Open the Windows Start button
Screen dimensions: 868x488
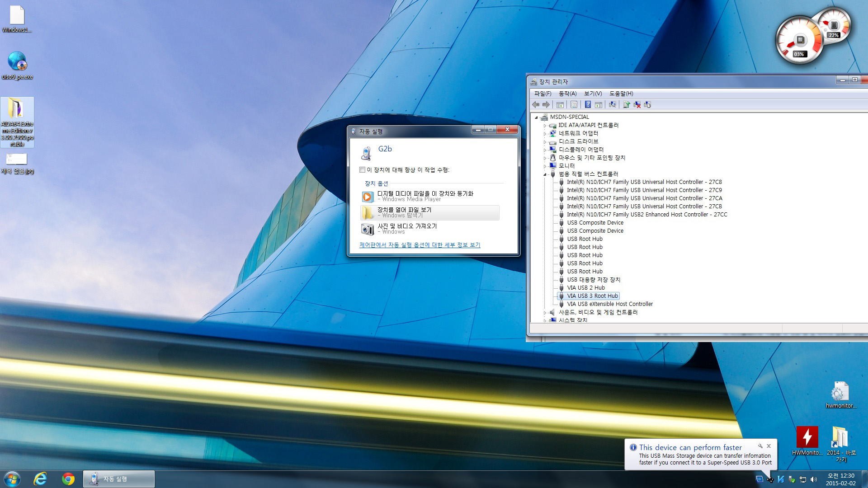(12, 479)
